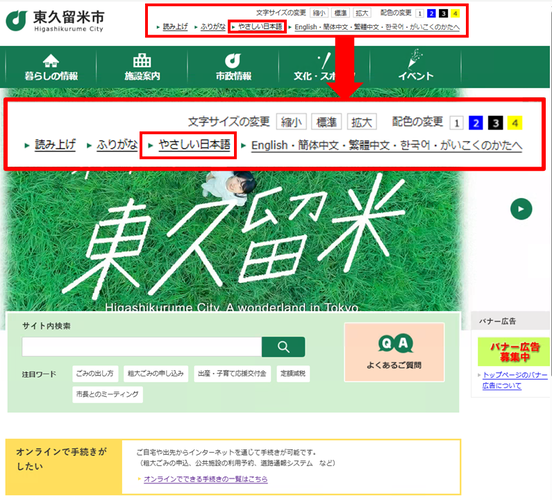Select the ごみの出し方 keyword tag
The width and height of the screenshot is (552, 500).
pos(95,374)
